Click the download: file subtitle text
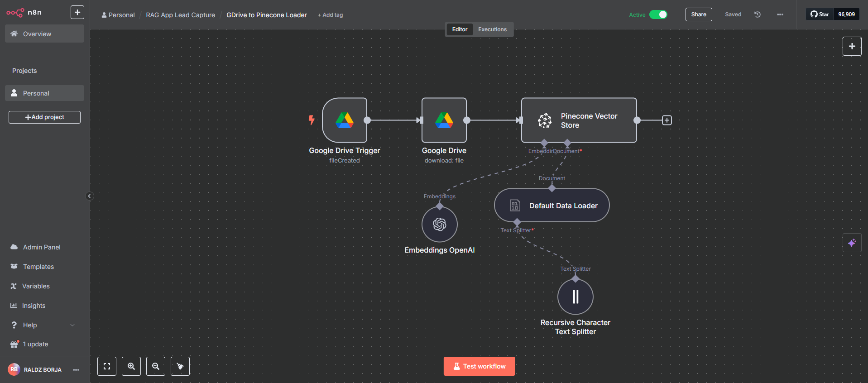868x383 pixels. pos(444,161)
